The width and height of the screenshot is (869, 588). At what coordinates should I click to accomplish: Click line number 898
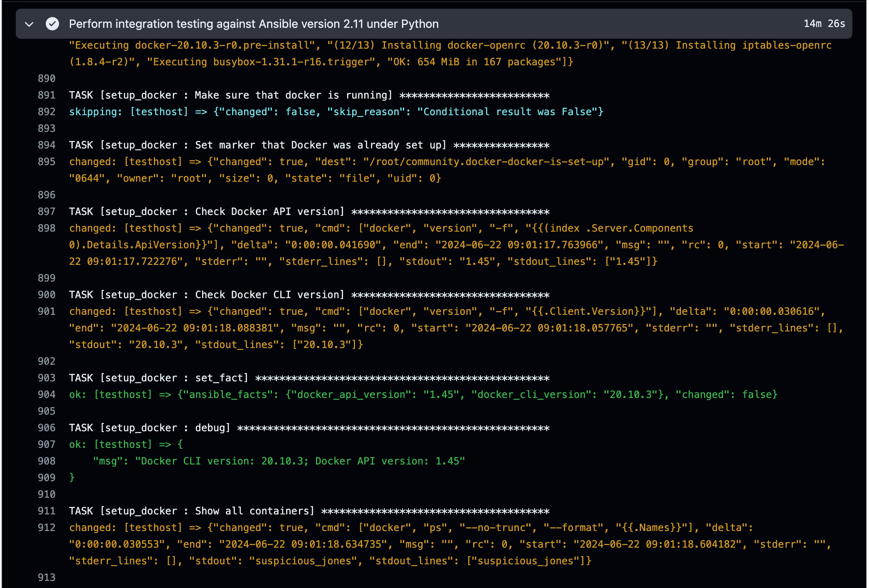click(47, 228)
